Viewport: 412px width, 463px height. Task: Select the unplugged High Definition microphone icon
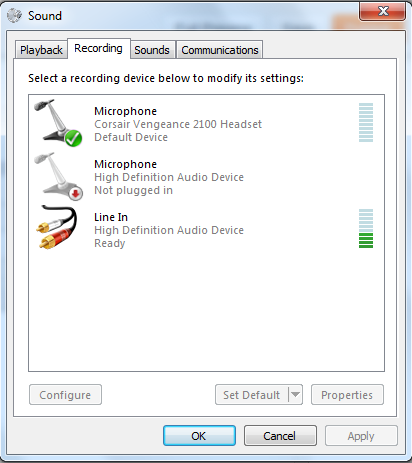point(59,176)
